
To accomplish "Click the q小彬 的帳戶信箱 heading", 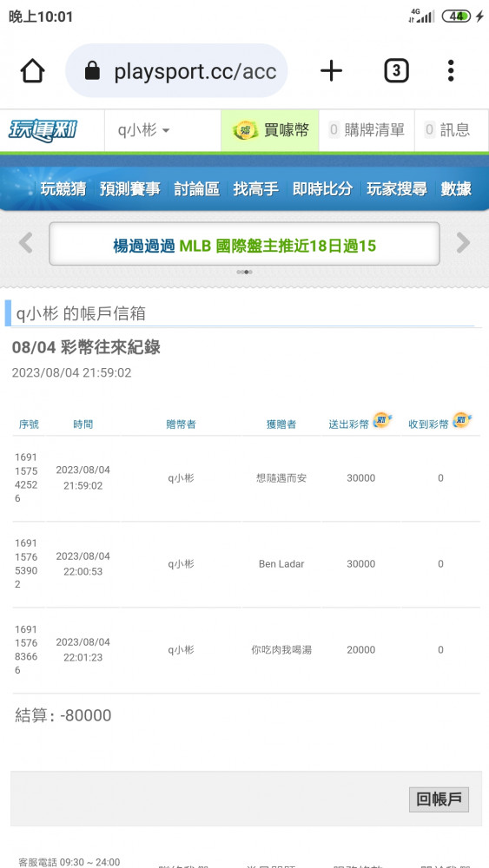I will [x=81, y=314].
